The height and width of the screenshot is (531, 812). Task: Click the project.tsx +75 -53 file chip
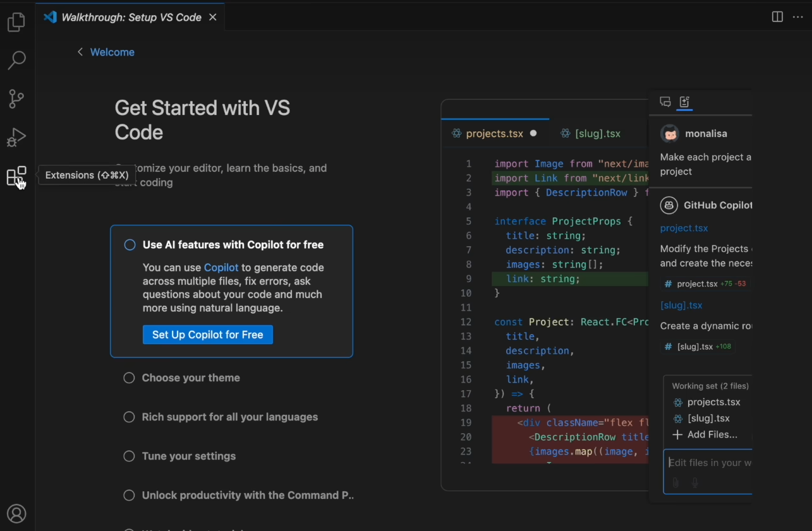coord(705,284)
